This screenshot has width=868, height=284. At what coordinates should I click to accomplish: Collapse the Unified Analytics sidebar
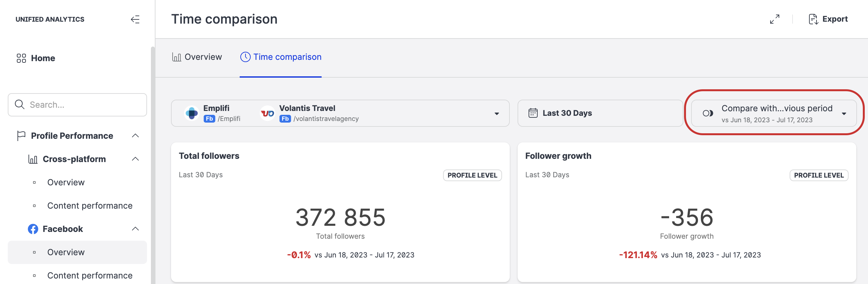point(135,19)
